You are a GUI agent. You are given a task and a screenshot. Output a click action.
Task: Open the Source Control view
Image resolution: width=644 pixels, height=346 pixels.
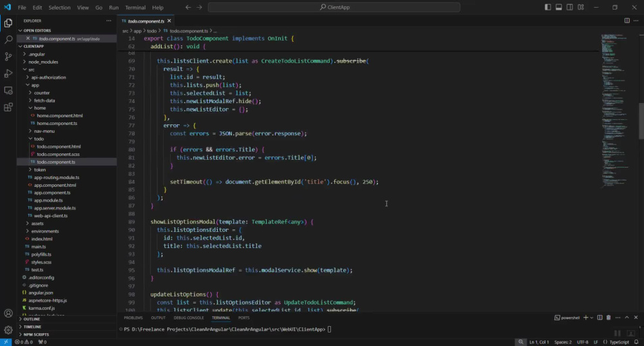click(x=8, y=56)
